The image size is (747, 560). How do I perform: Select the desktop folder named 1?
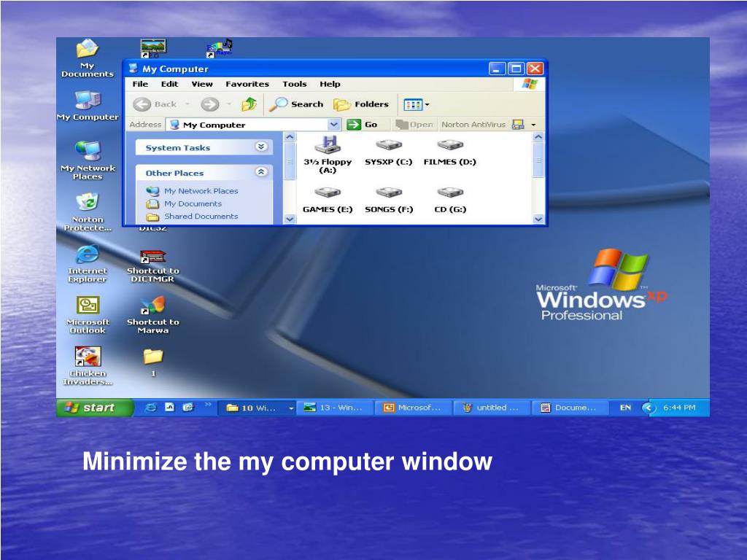153,362
